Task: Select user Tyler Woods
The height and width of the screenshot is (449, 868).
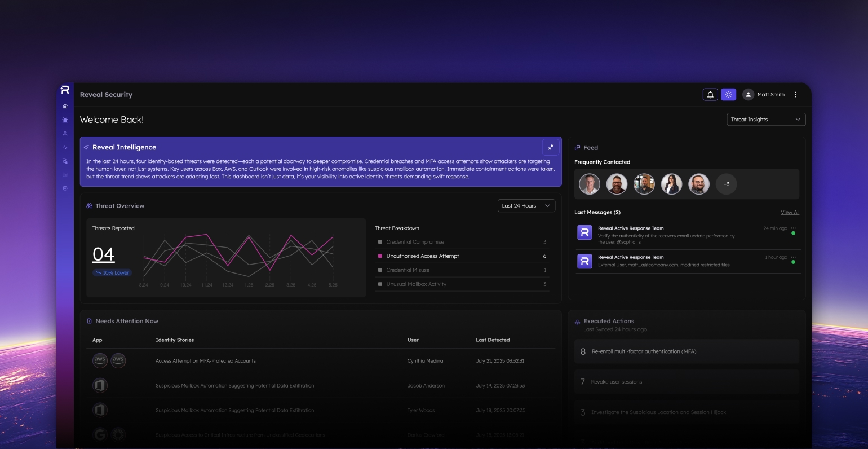Action: [x=421, y=411]
